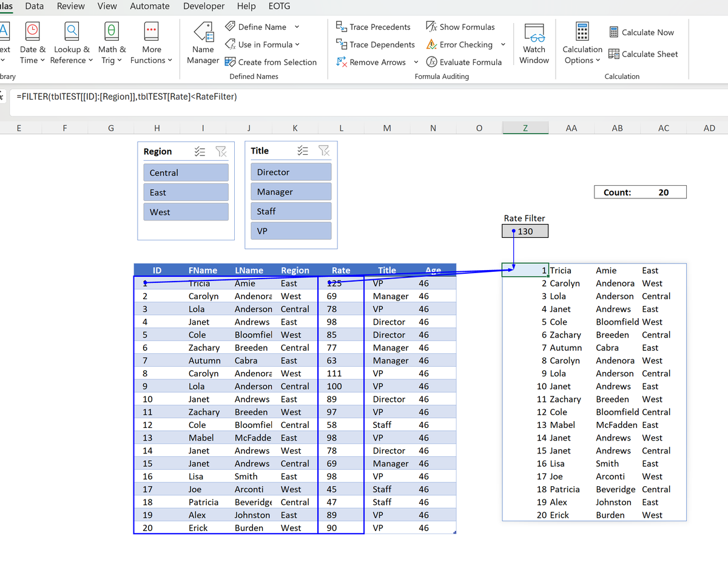
Task: Toggle Show Formulas
Action: point(460,27)
